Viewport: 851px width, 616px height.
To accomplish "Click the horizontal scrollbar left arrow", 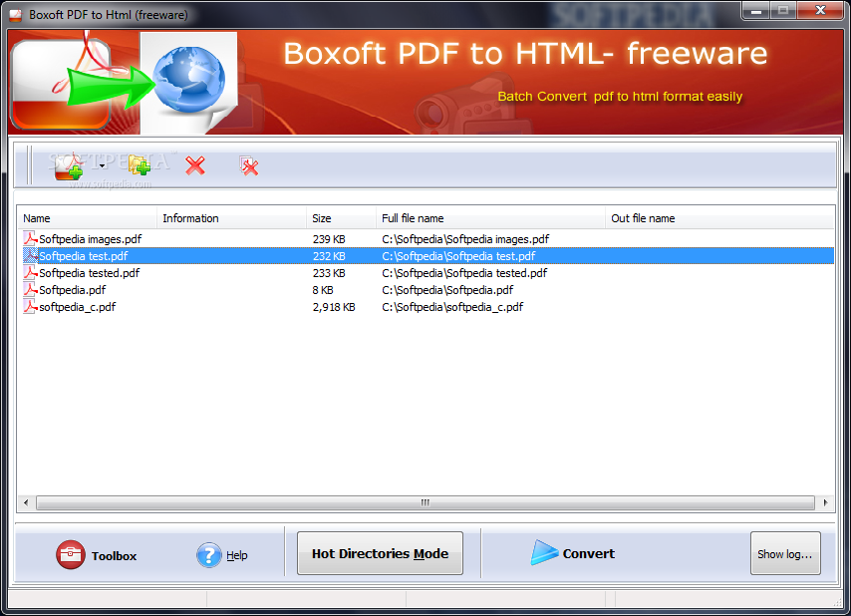I will tap(26, 502).
